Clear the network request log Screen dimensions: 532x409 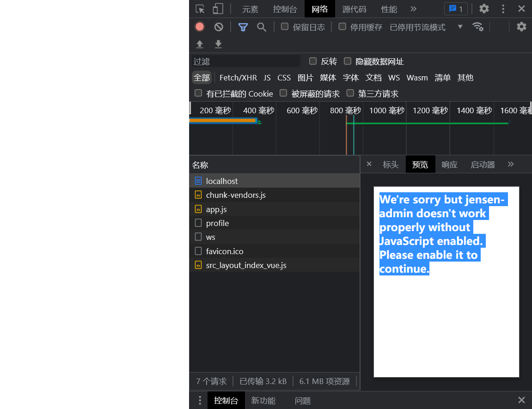point(218,26)
